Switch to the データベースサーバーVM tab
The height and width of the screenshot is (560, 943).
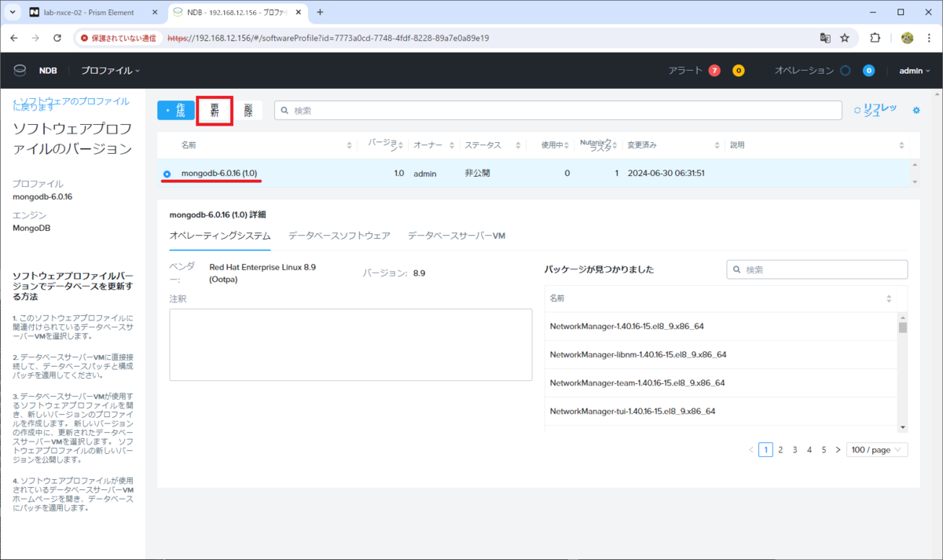457,236
